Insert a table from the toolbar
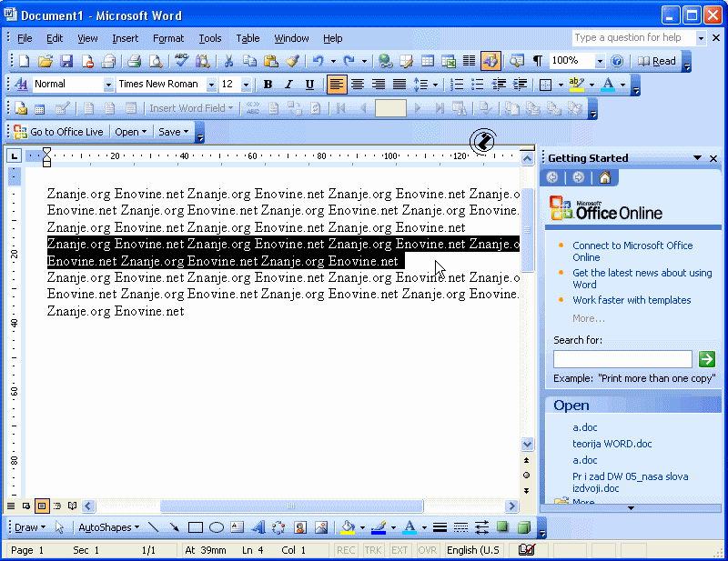Viewport: 728px width, 561px height. 428,61
